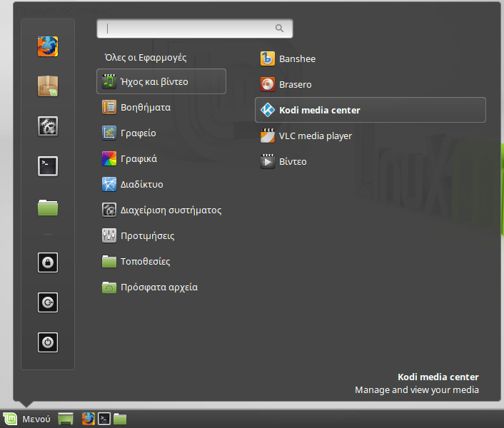Focus the menu search field
The image size is (504, 428).
pos(195,29)
